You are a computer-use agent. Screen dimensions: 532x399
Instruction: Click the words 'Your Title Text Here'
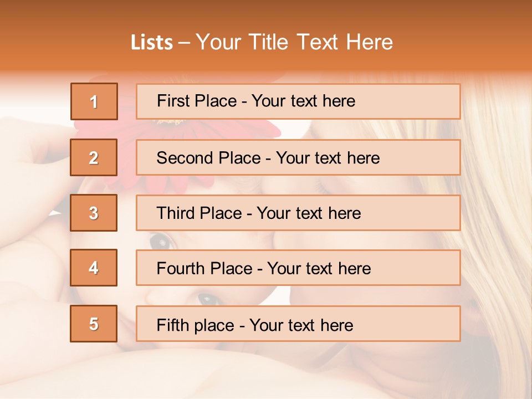click(x=294, y=42)
